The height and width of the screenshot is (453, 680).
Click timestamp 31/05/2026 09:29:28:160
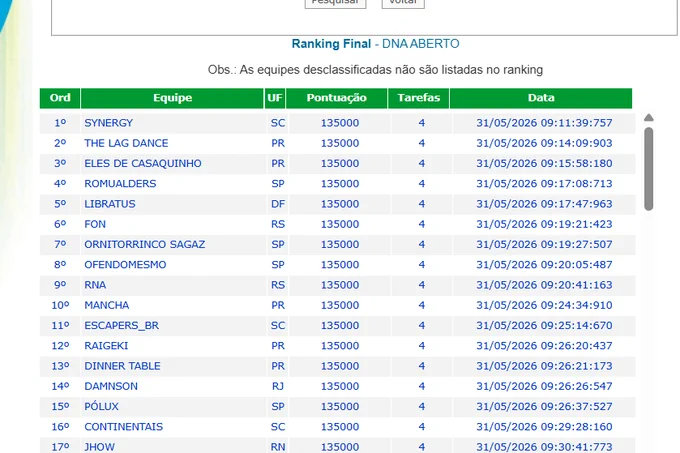(544, 427)
